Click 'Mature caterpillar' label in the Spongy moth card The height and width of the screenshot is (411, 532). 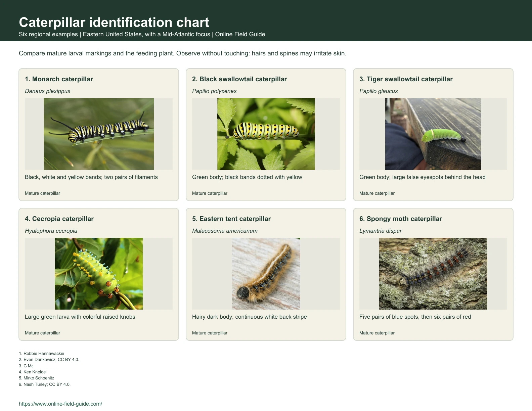pos(377,333)
